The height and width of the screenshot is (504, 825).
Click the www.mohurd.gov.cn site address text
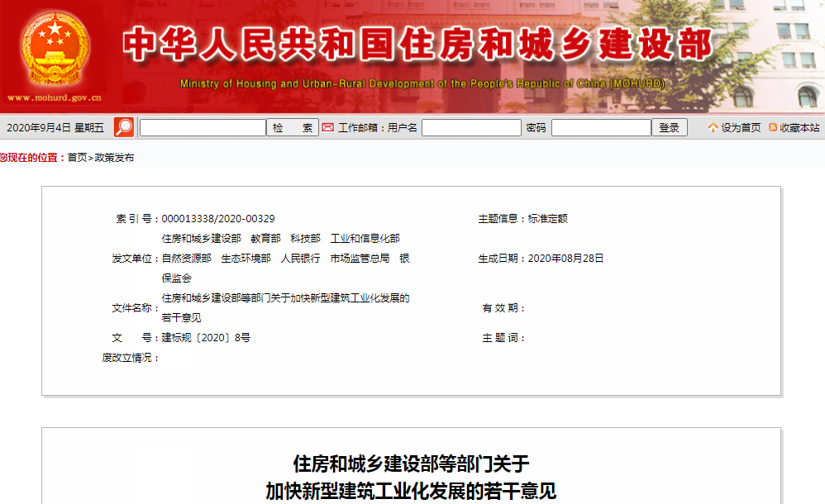coord(55,97)
